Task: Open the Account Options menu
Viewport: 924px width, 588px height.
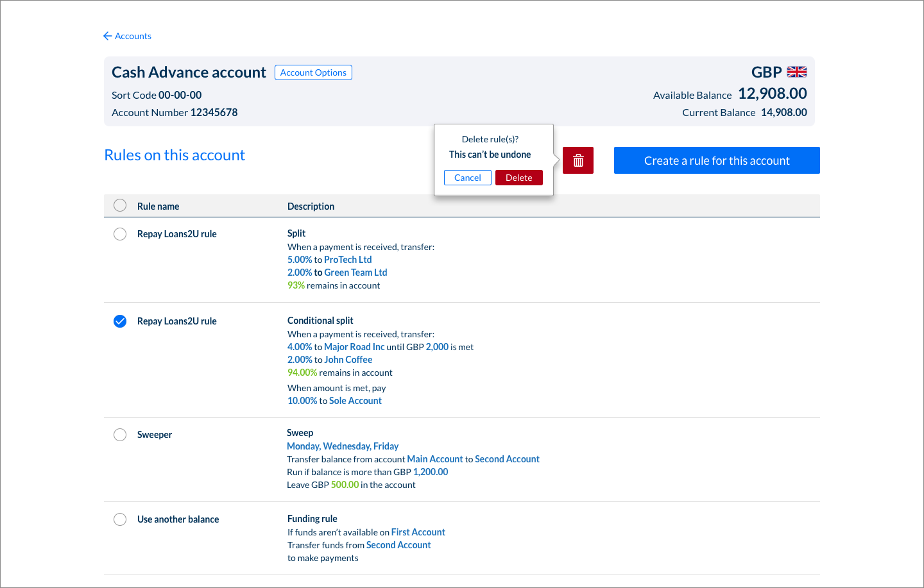Action: (x=313, y=72)
